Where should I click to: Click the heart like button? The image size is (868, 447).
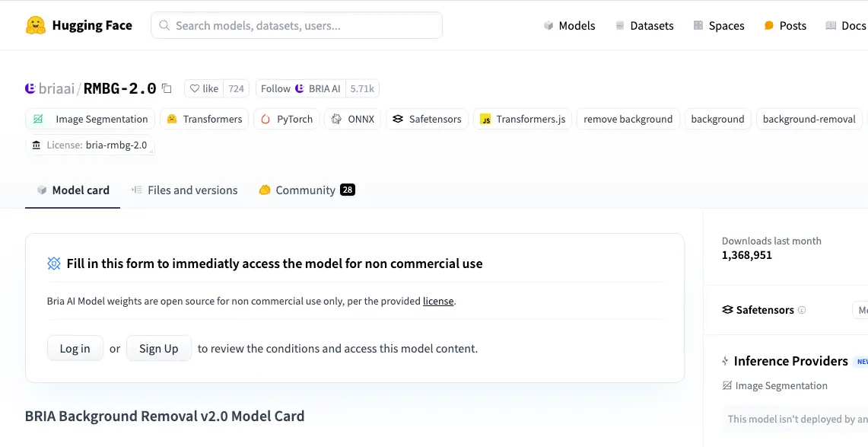click(204, 88)
